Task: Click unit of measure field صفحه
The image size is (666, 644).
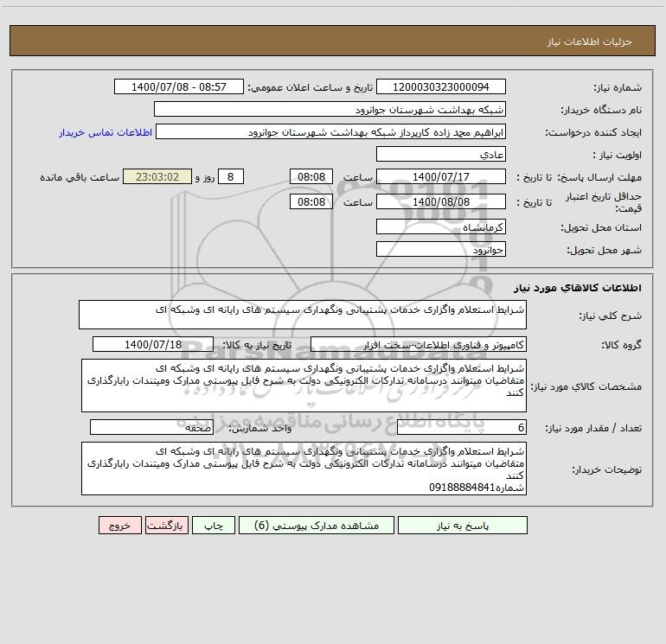Action: (x=151, y=427)
